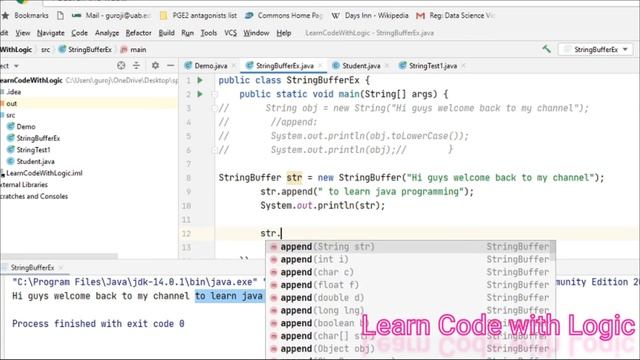Image resolution: width=640 pixels, height=360 pixels.
Task: Run main method from the line 2 gutter arrow
Action: [200, 94]
